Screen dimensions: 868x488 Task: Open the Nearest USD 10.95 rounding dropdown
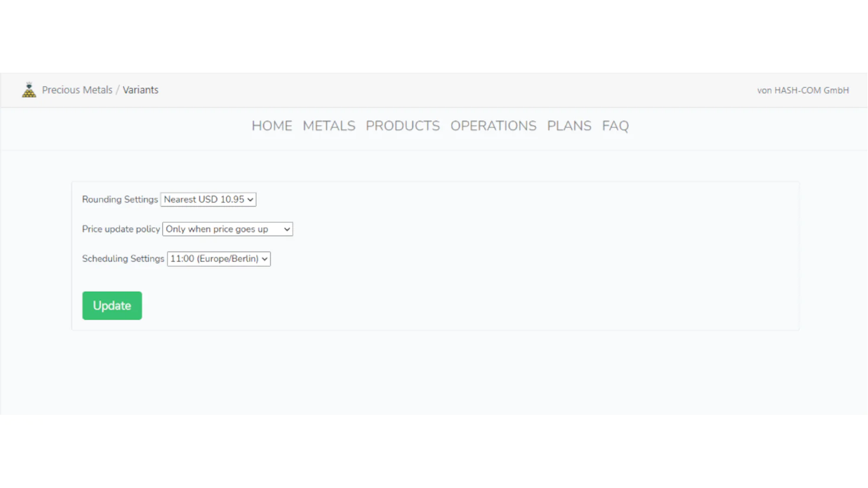(x=208, y=200)
